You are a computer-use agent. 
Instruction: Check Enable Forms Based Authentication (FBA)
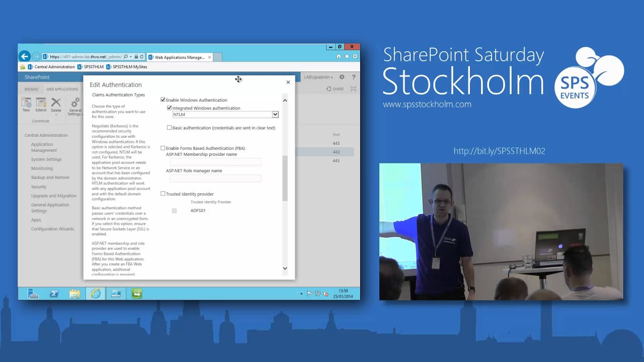click(x=163, y=148)
